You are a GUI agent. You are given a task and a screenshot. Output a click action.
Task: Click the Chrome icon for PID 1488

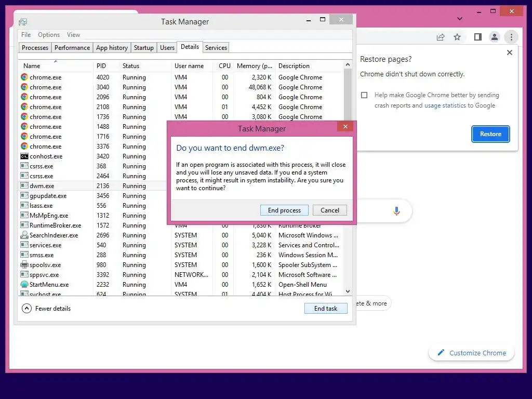[x=24, y=126]
